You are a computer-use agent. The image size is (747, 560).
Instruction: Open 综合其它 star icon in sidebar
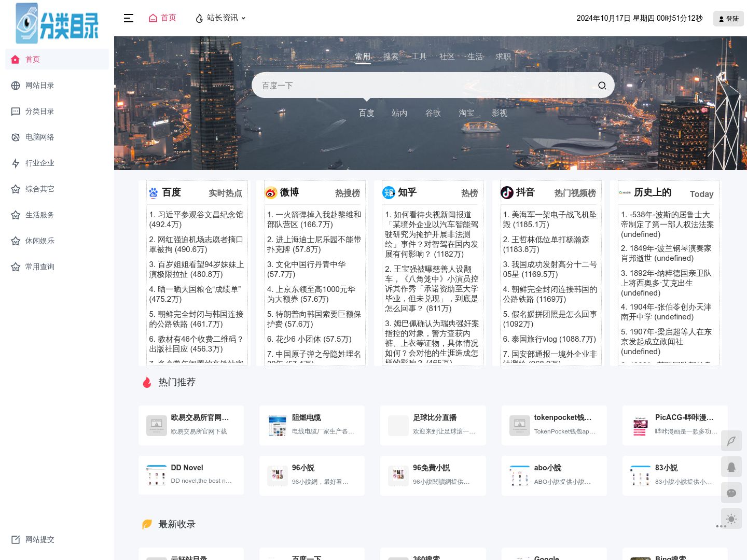pyautogui.click(x=16, y=189)
